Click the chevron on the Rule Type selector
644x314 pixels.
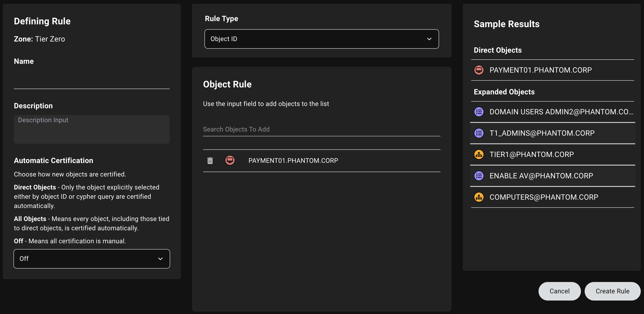[429, 39]
